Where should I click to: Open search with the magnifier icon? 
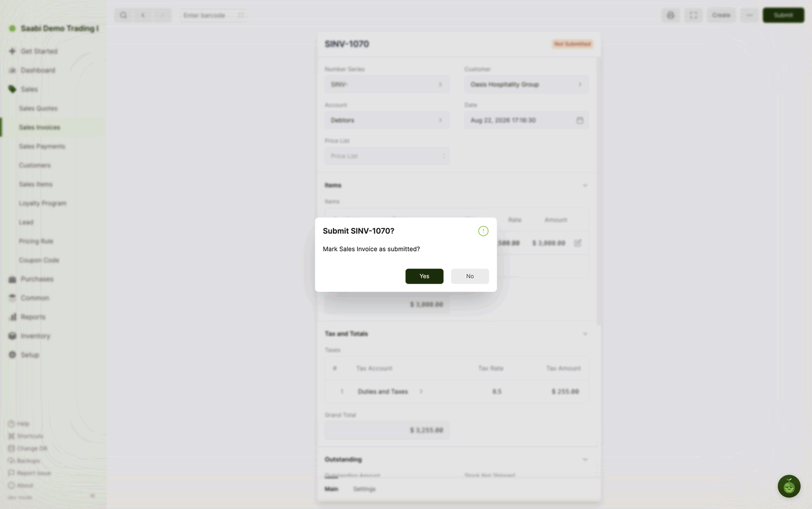pyautogui.click(x=123, y=15)
